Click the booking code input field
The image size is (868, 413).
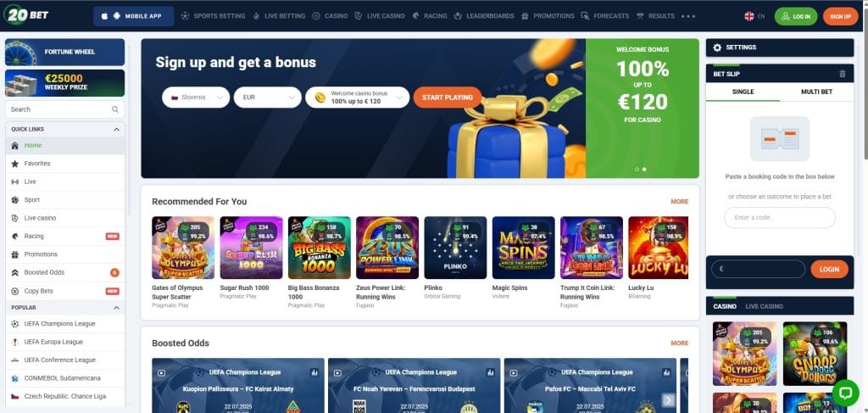point(780,218)
